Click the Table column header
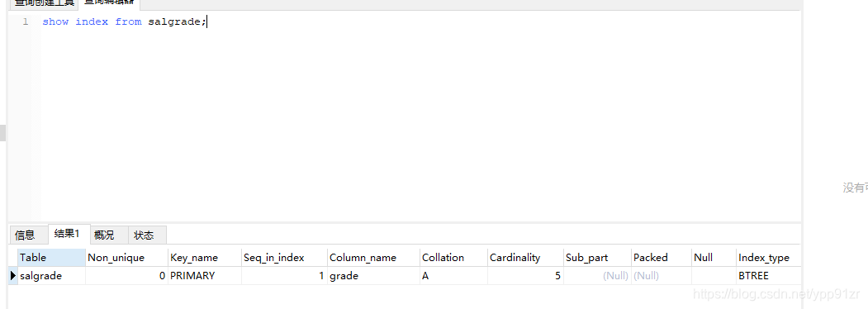Viewport: 868px width, 309px height. click(52, 258)
